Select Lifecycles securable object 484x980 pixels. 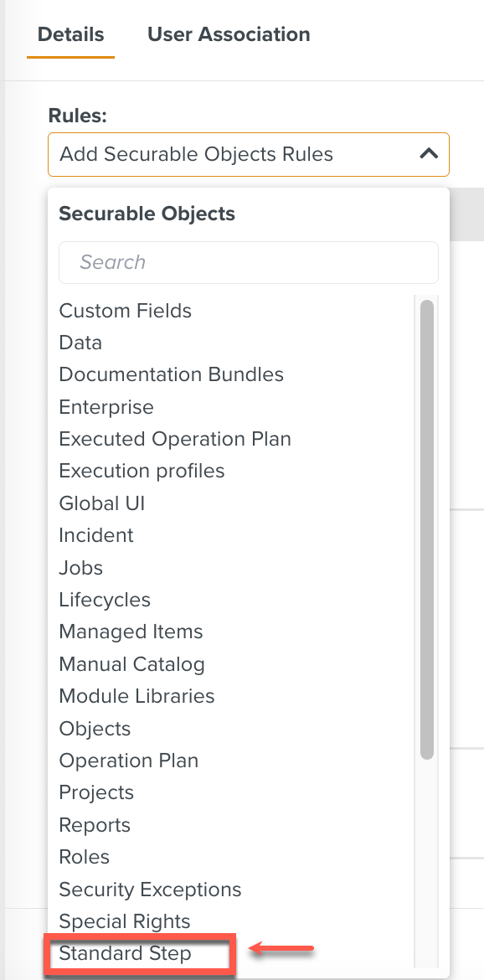104,600
